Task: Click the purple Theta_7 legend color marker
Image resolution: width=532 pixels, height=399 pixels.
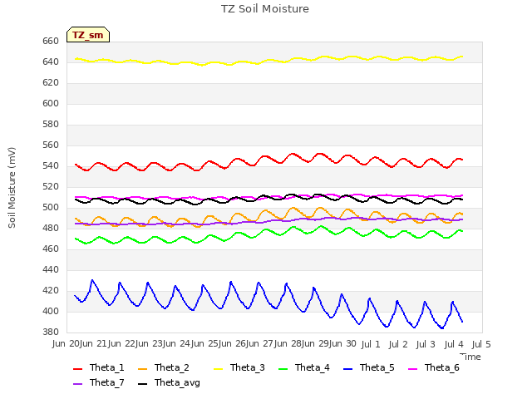Action: tap(77, 383)
